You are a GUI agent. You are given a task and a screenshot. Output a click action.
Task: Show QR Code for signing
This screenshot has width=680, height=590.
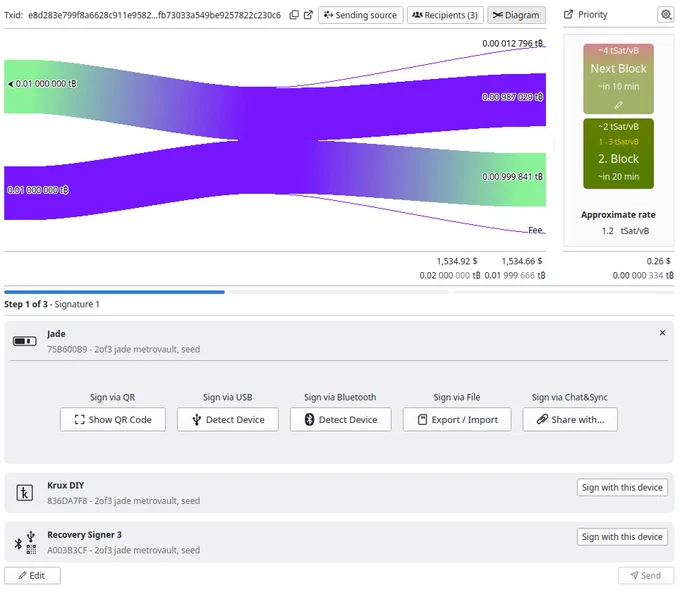point(113,420)
